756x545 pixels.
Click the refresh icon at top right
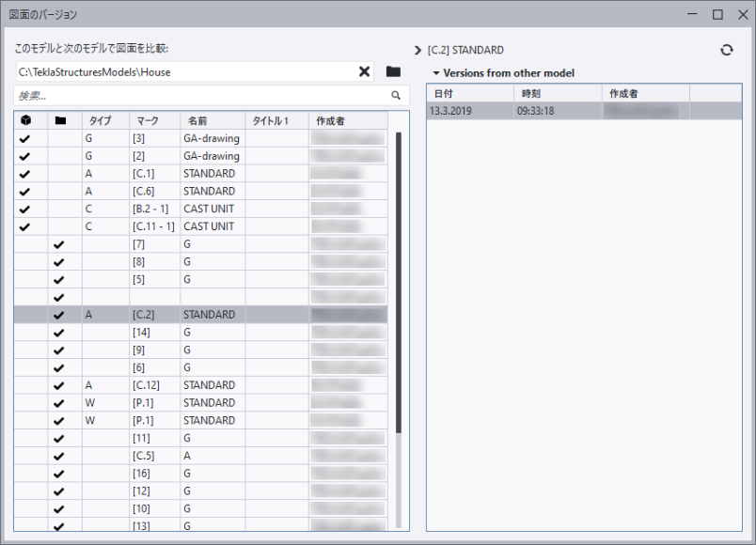click(726, 50)
